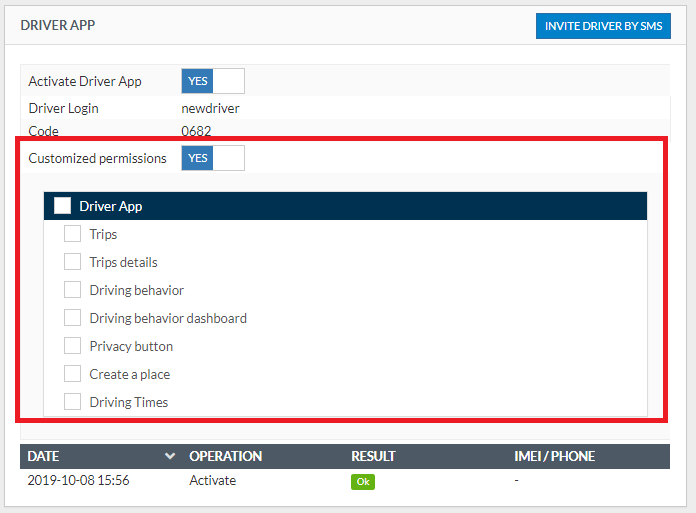Enable the Trips permission checkbox
Viewport: 696px width, 513px height.
pyautogui.click(x=72, y=234)
